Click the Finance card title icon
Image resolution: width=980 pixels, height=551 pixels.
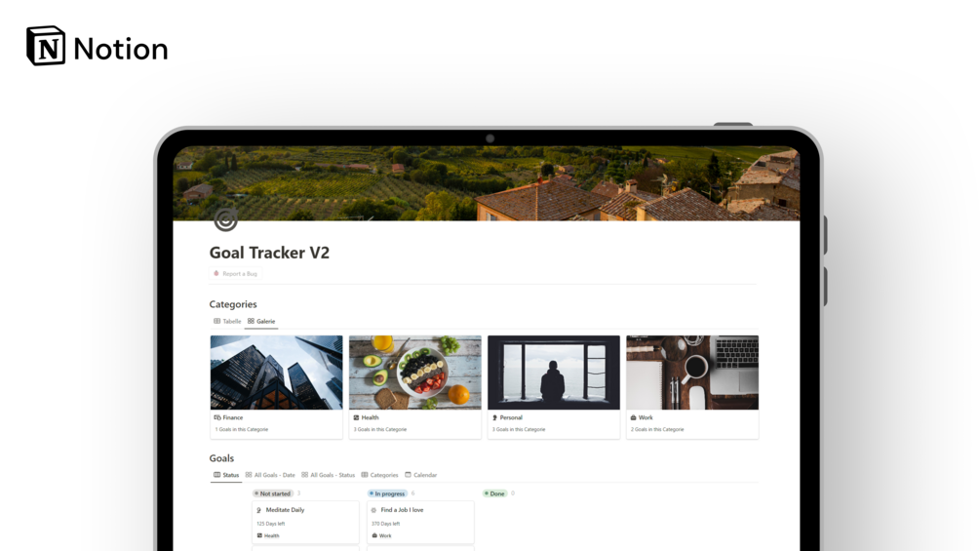click(216, 417)
